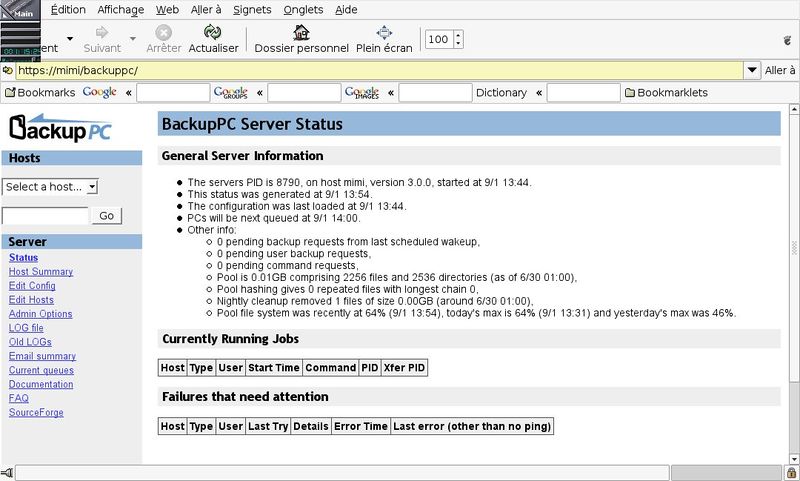800x481 pixels.
Task: Click the Actualiser reload icon
Action: [x=213, y=33]
